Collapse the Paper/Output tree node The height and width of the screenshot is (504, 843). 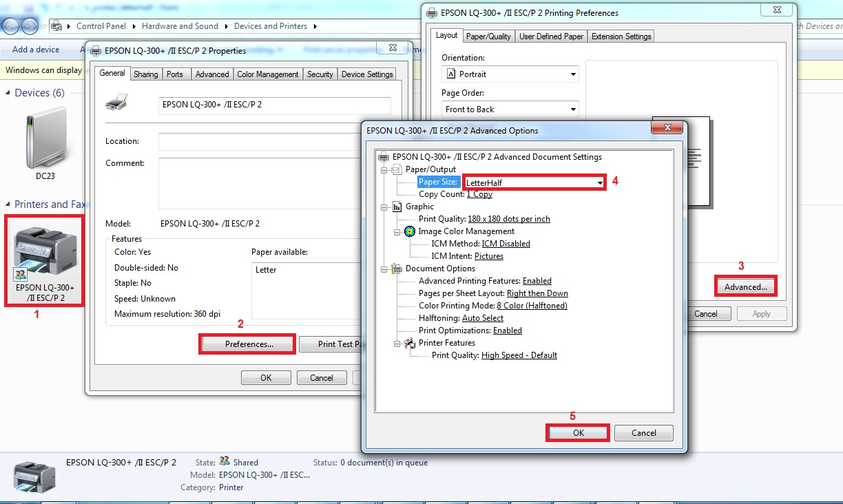point(384,169)
